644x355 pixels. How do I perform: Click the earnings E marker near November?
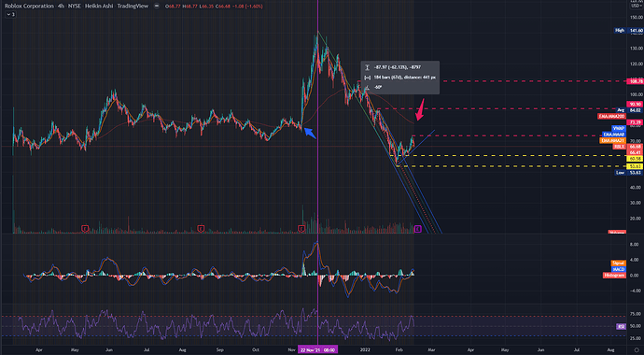point(301,229)
